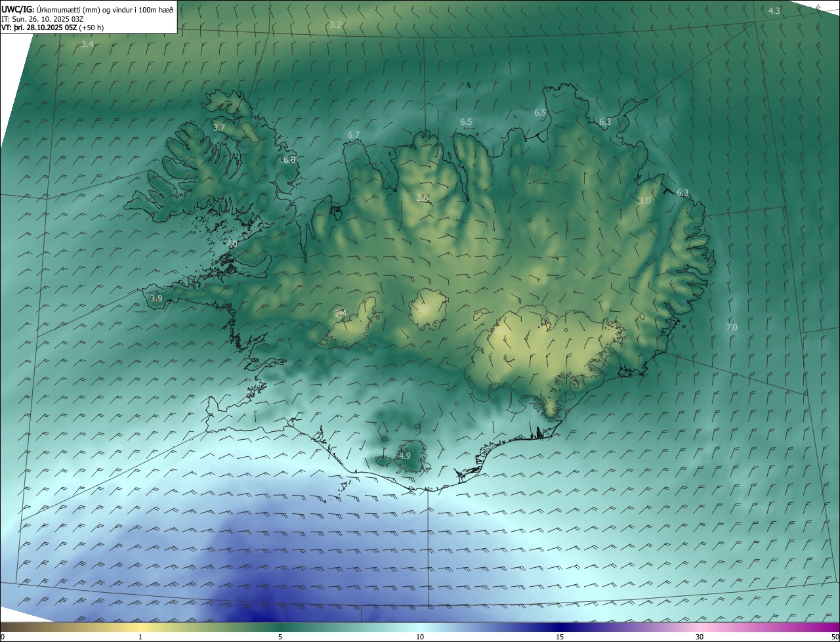Select the 6.7 value label
Image resolution: width=840 pixels, height=642 pixels.
(354, 135)
